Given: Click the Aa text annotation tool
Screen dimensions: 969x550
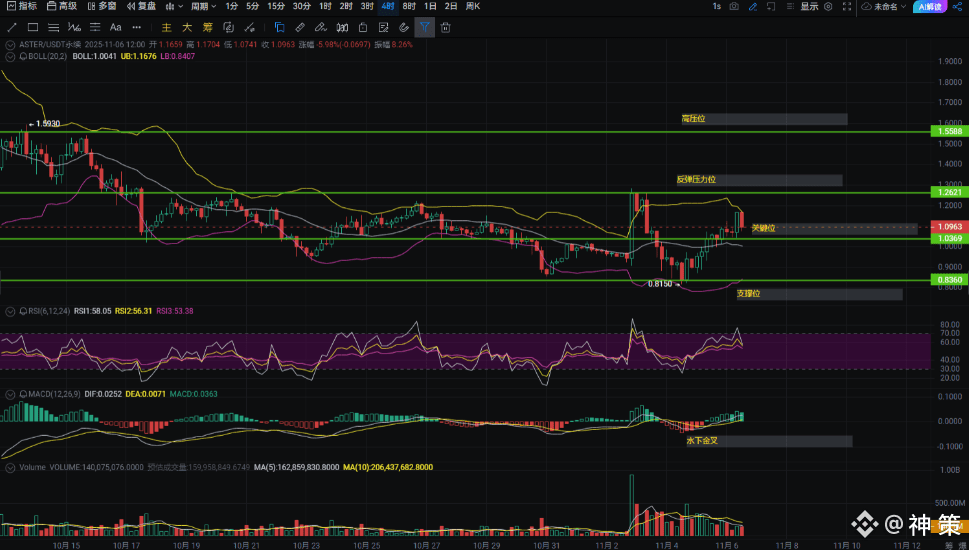Looking at the screenshot, I should pos(115,27).
